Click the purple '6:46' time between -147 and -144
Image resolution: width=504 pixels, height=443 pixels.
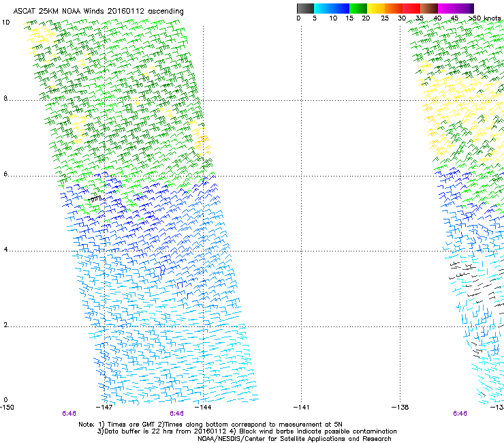[177, 414]
